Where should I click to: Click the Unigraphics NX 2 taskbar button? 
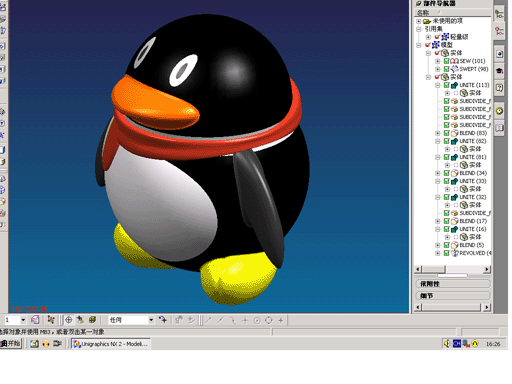[x=111, y=344]
